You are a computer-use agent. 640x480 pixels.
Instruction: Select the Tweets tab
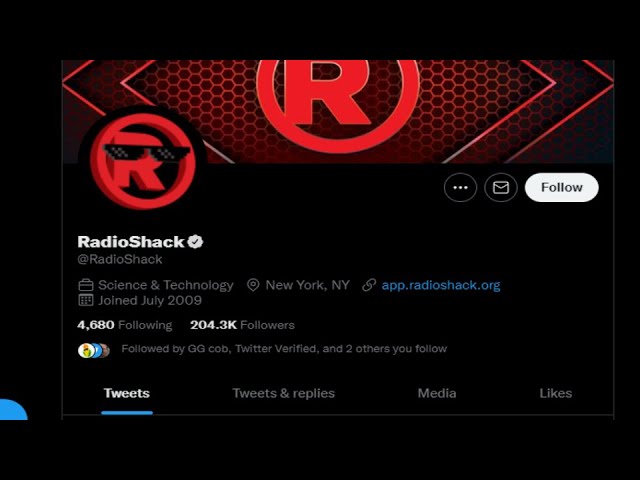(x=127, y=393)
